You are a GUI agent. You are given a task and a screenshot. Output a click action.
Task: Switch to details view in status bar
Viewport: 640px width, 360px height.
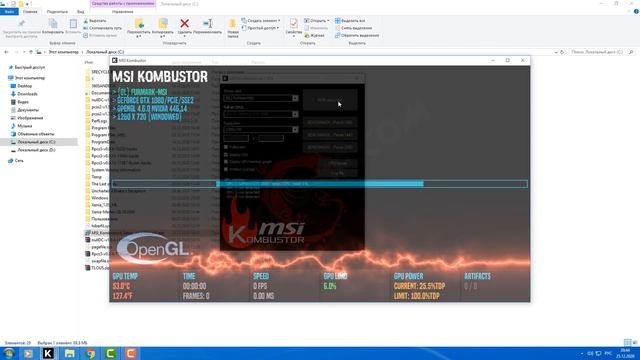(627, 342)
